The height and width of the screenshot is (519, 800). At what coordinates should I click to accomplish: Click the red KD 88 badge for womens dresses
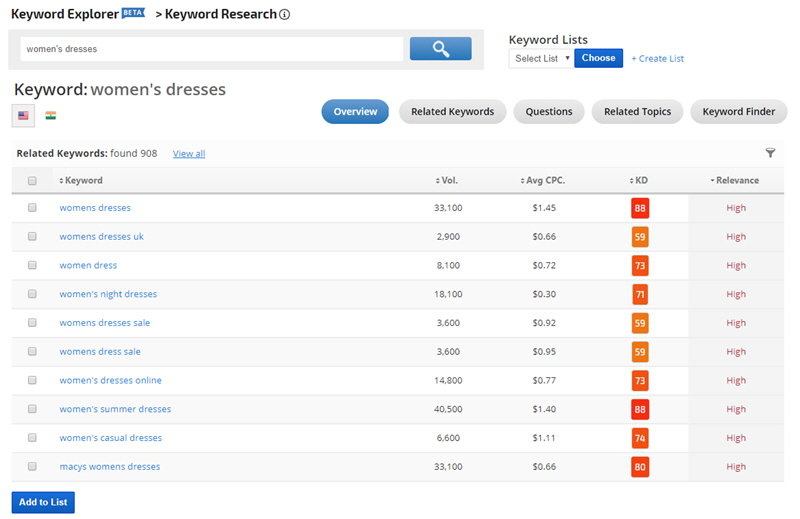pyautogui.click(x=640, y=208)
